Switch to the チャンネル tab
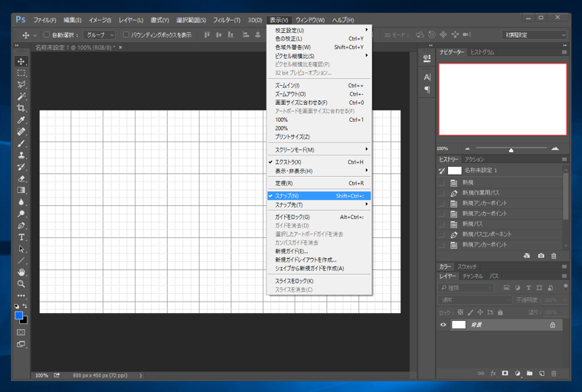This screenshot has height=392, width=582. click(472, 276)
